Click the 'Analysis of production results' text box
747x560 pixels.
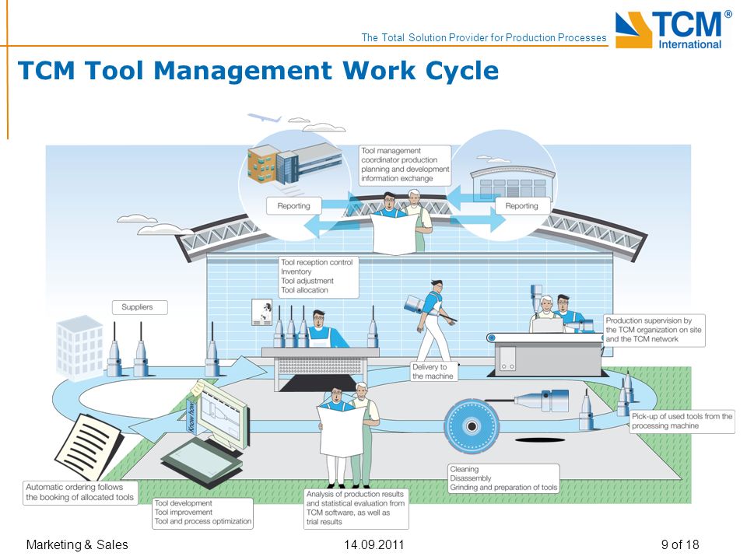(356, 508)
